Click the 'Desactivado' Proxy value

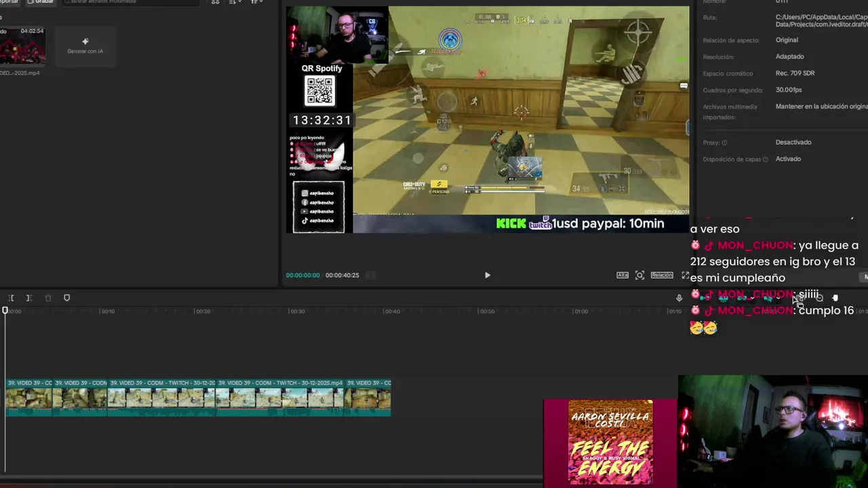tap(793, 142)
